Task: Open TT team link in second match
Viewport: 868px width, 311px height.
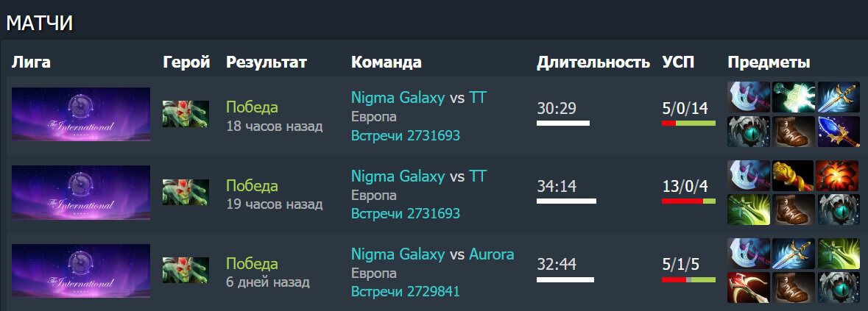Action: [478, 176]
